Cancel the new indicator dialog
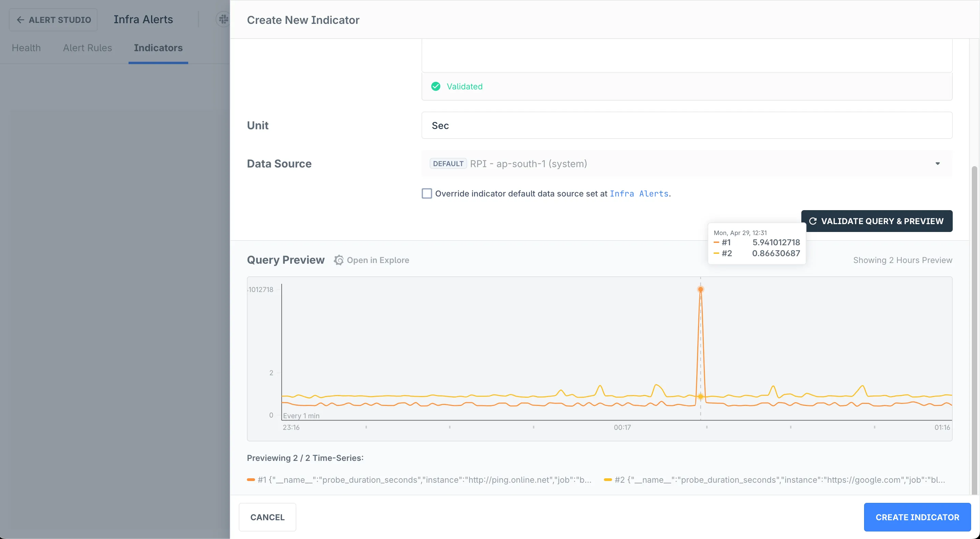 (267, 517)
